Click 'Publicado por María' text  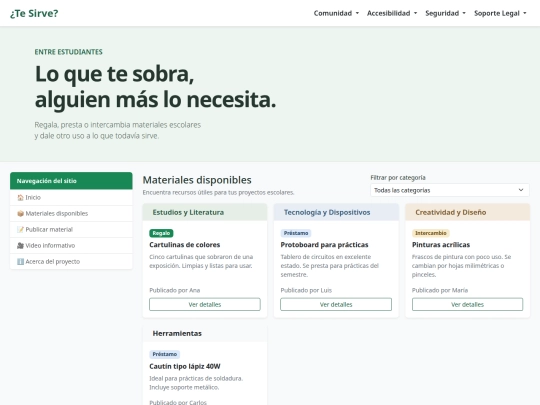[440, 290]
